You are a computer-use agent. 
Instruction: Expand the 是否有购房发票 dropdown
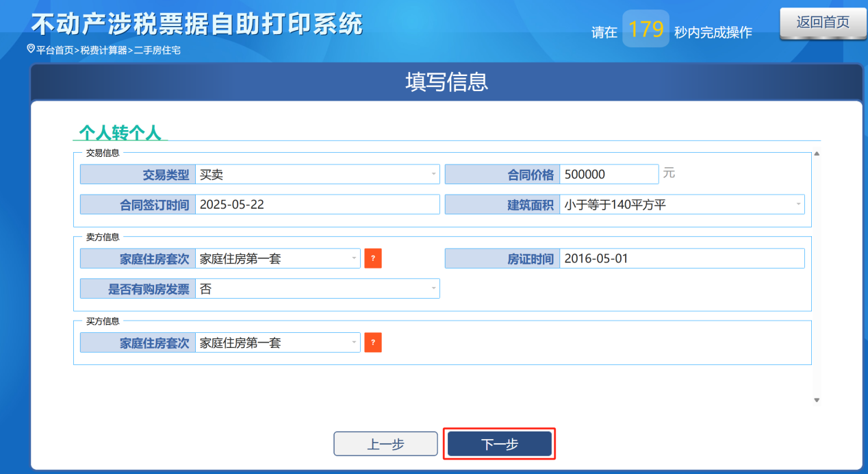(317, 289)
